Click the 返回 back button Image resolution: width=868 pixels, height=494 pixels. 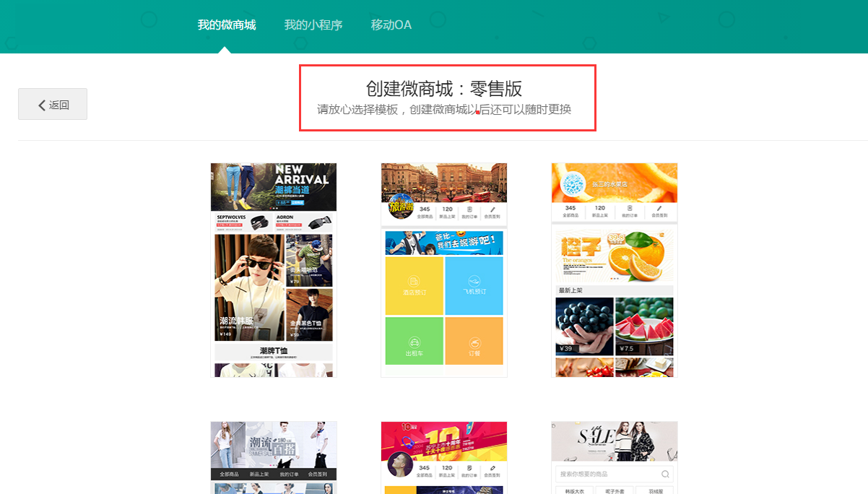(53, 105)
